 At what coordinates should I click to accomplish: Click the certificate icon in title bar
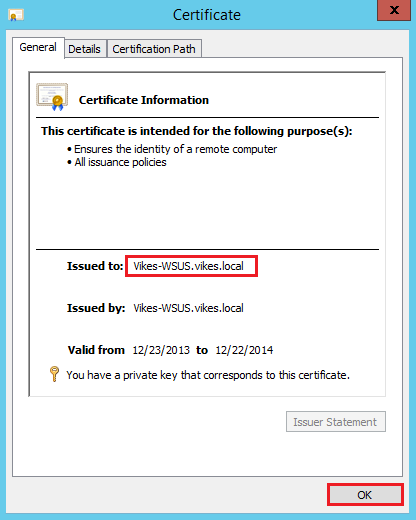[16, 15]
